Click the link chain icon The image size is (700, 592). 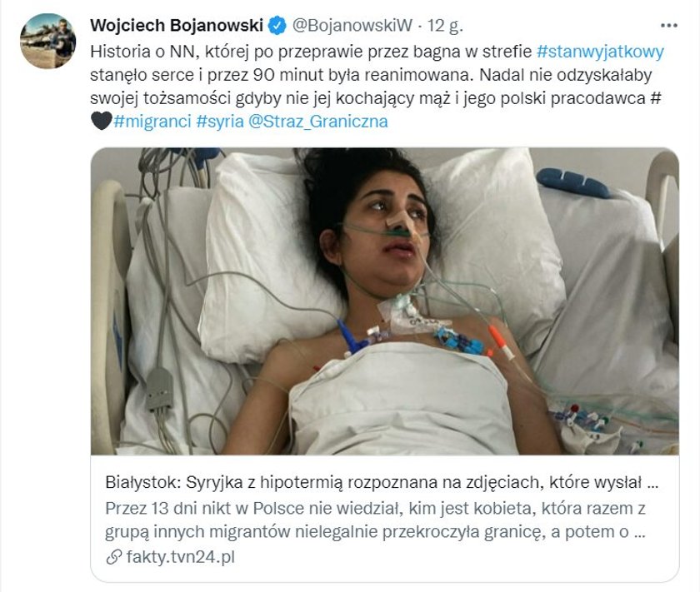click(x=114, y=557)
